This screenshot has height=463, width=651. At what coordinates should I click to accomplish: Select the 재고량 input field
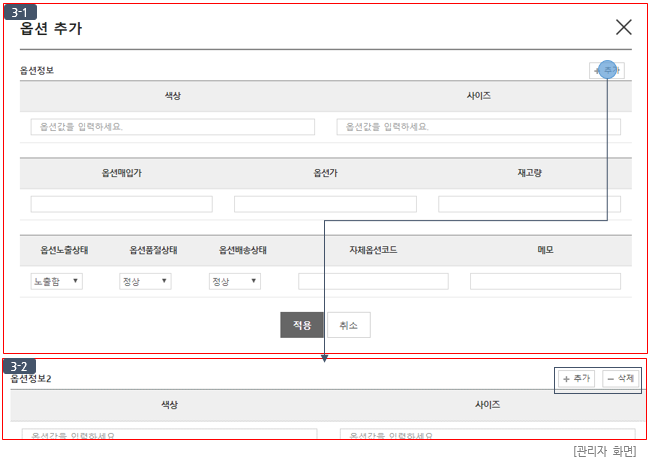pos(529,204)
